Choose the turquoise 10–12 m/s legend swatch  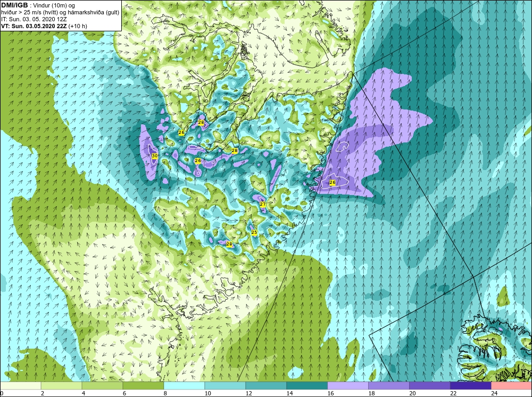coord(225,385)
